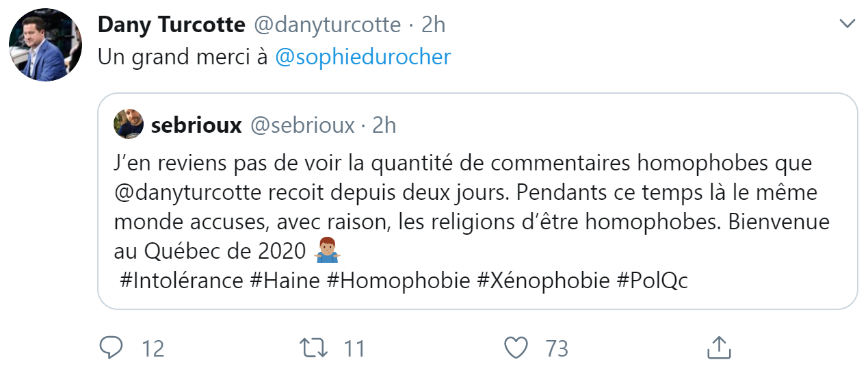Click the main tweet's 2h timestamp
Screen dimensions: 868x373
pyautogui.click(x=433, y=25)
